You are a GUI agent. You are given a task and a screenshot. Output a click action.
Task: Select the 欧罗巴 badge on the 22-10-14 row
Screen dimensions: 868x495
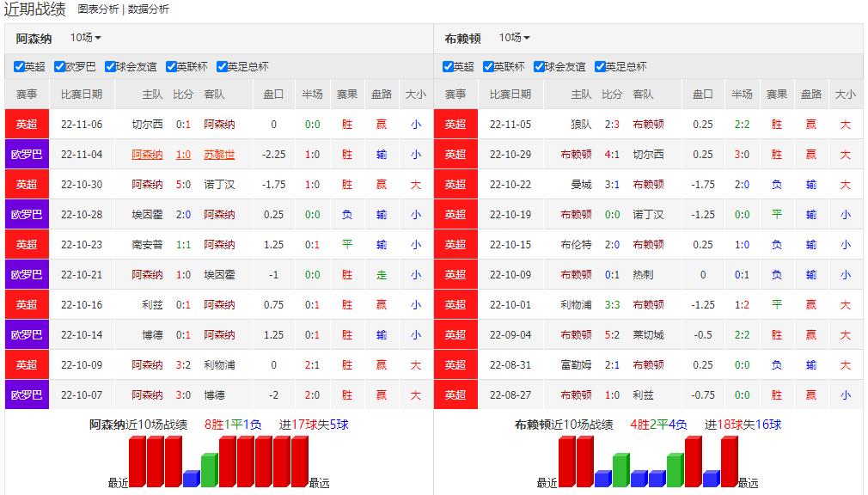click(26, 334)
